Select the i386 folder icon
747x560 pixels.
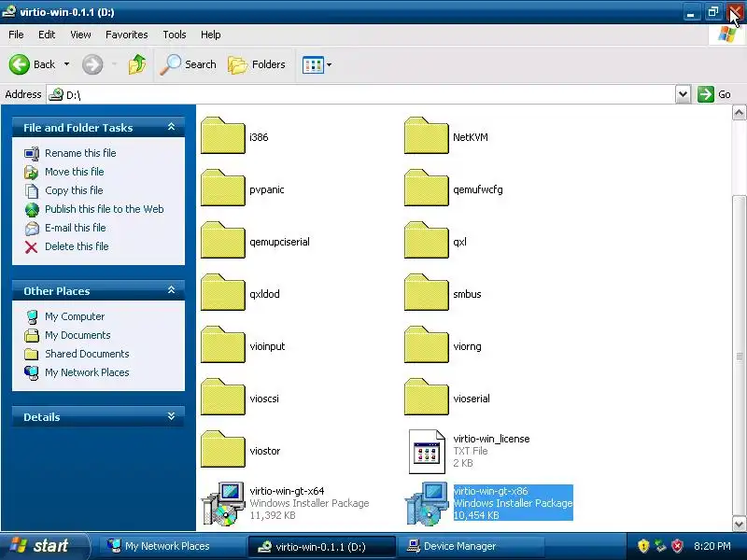(x=223, y=135)
